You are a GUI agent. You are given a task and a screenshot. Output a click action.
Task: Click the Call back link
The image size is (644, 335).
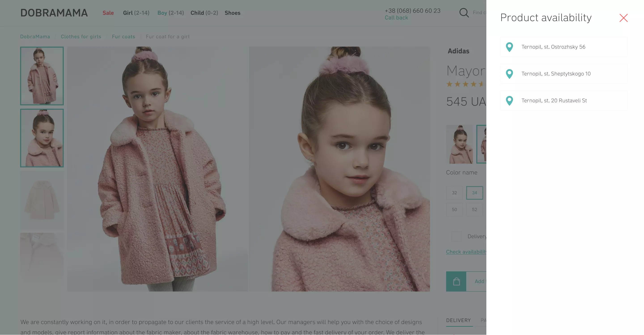396,18
